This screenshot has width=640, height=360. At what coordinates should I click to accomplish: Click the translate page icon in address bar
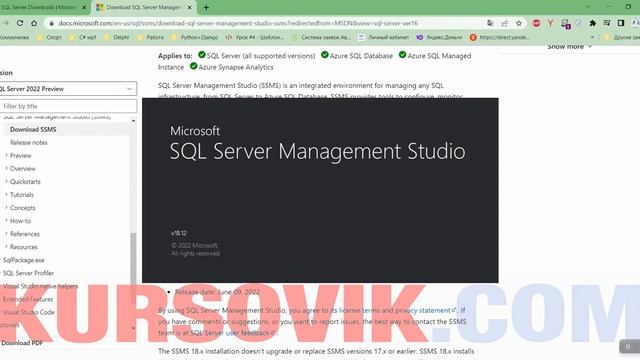pyautogui.click(x=490, y=23)
